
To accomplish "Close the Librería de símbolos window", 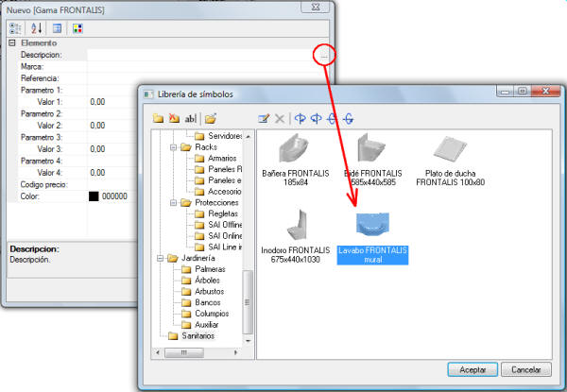I will pyautogui.click(x=545, y=91).
